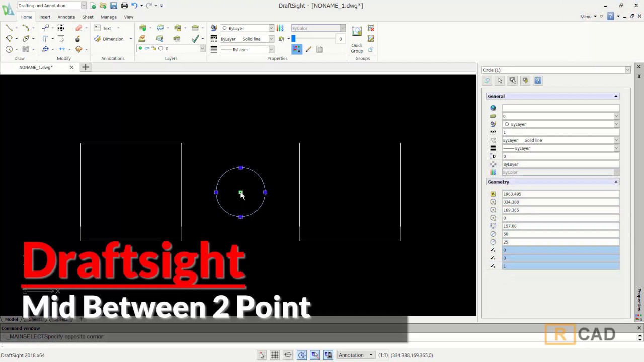The width and height of the screenshot is (644, 362).
Task: Switch to the Model tab
Action: click(11, 319)
